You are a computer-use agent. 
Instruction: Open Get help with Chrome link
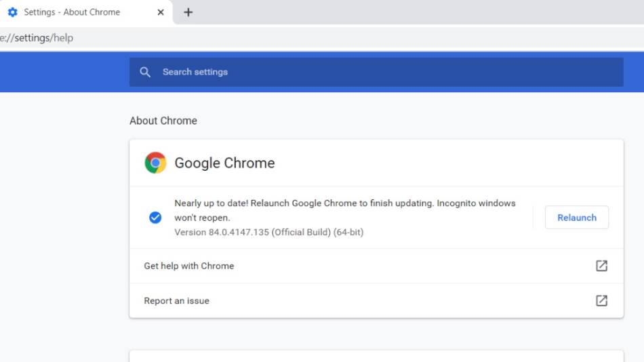click(376, 266)
